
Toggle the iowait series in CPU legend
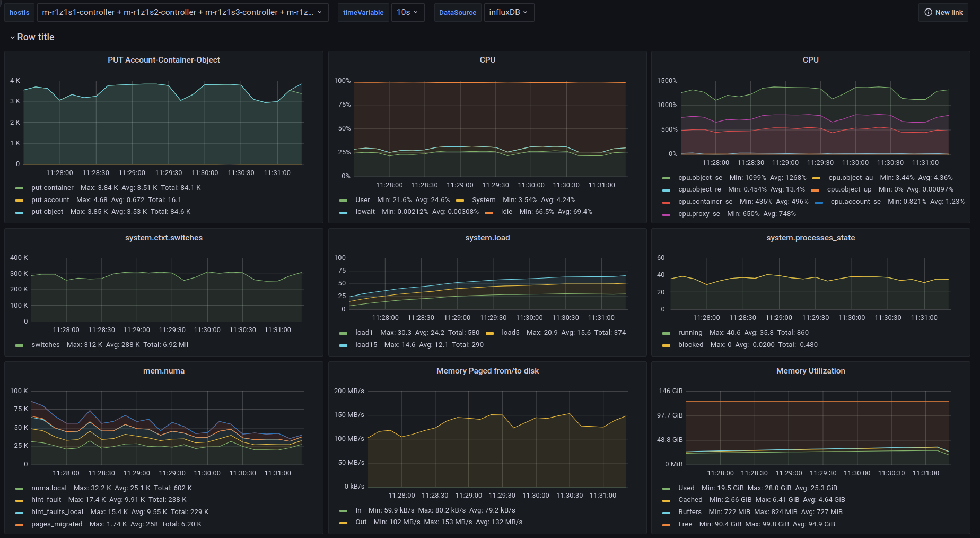tap(365, 212)
